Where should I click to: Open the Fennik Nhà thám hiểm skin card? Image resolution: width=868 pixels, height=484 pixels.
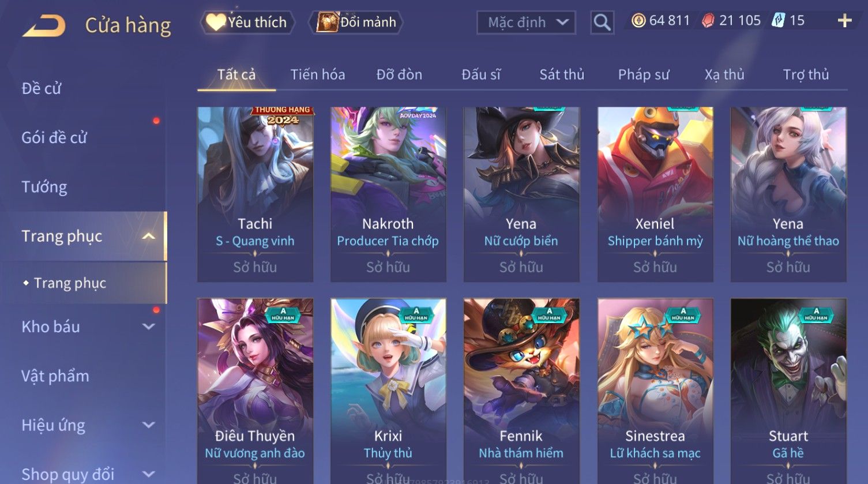click(521, 391)
